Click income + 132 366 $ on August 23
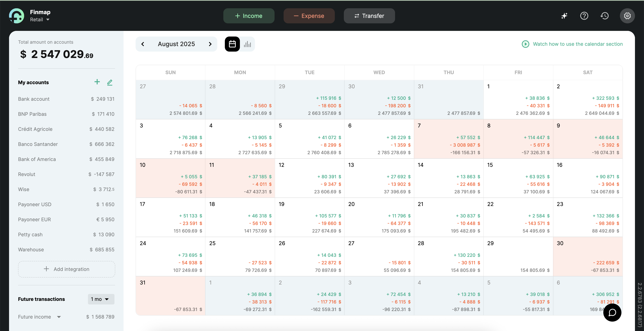Viewport: 644px width, 331px height. click(606, 216)
